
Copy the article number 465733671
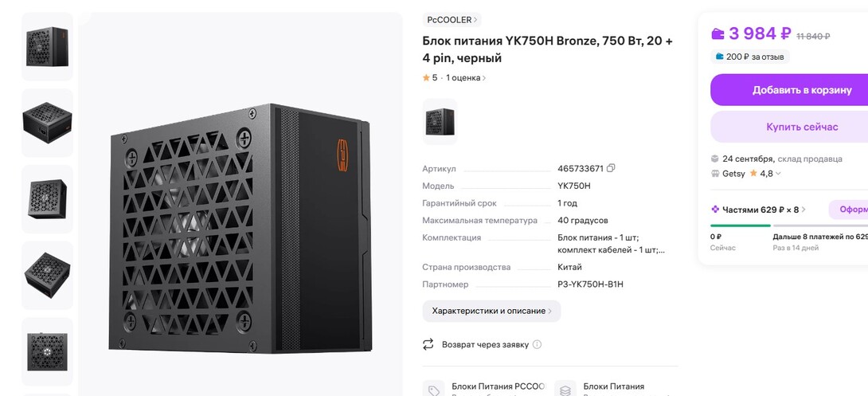[611, 168]
